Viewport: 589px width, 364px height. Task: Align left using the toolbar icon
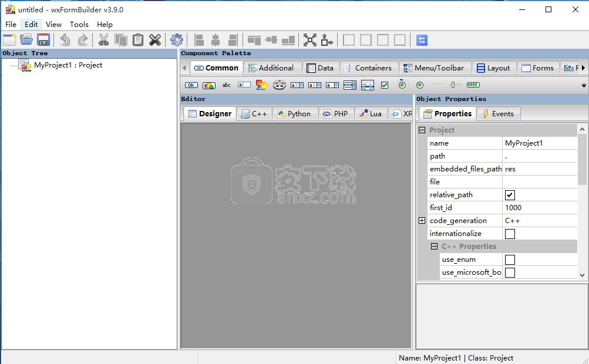point(199,40)
